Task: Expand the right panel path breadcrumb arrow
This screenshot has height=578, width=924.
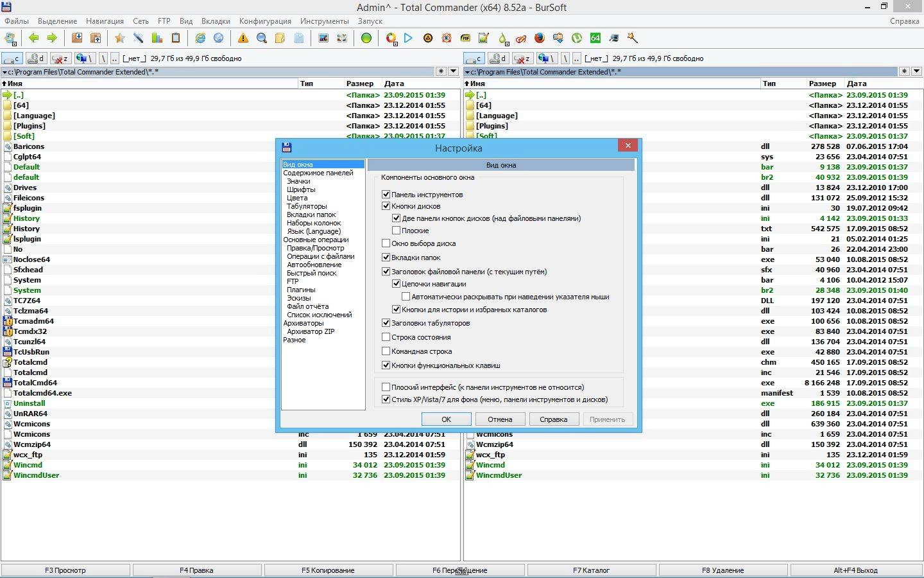Action: coord(467,72)
